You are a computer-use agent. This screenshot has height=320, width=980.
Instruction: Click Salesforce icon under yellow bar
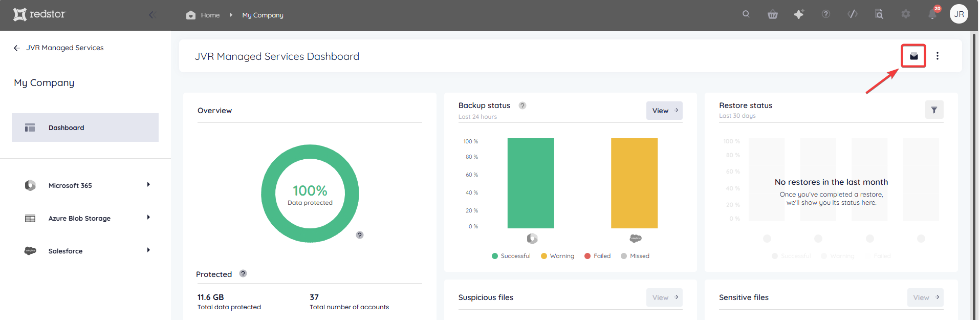(636, 239)
